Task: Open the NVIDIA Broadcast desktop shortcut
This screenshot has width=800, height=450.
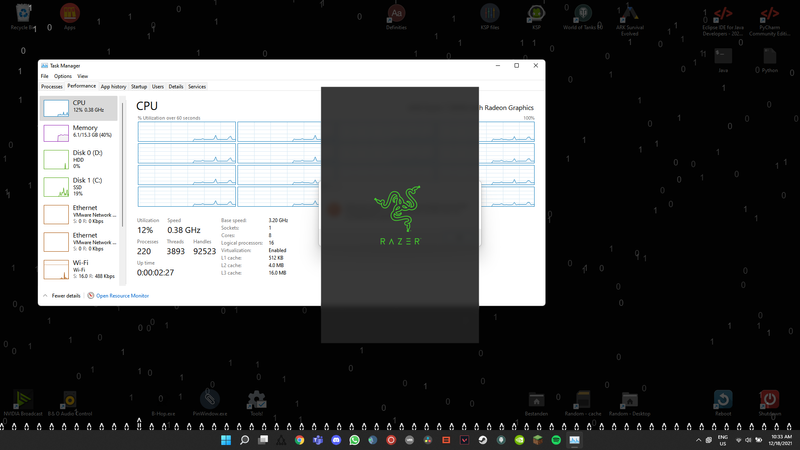Action: coord(23,403)
